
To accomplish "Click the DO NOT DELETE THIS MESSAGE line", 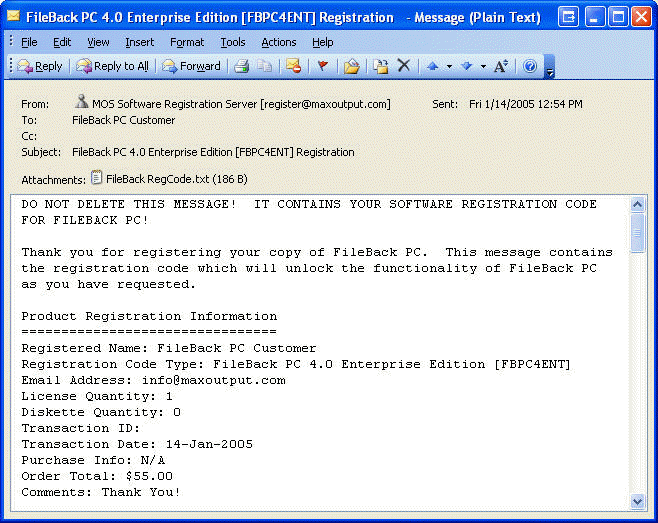I will pyautogui.click(x=309, y=204).
